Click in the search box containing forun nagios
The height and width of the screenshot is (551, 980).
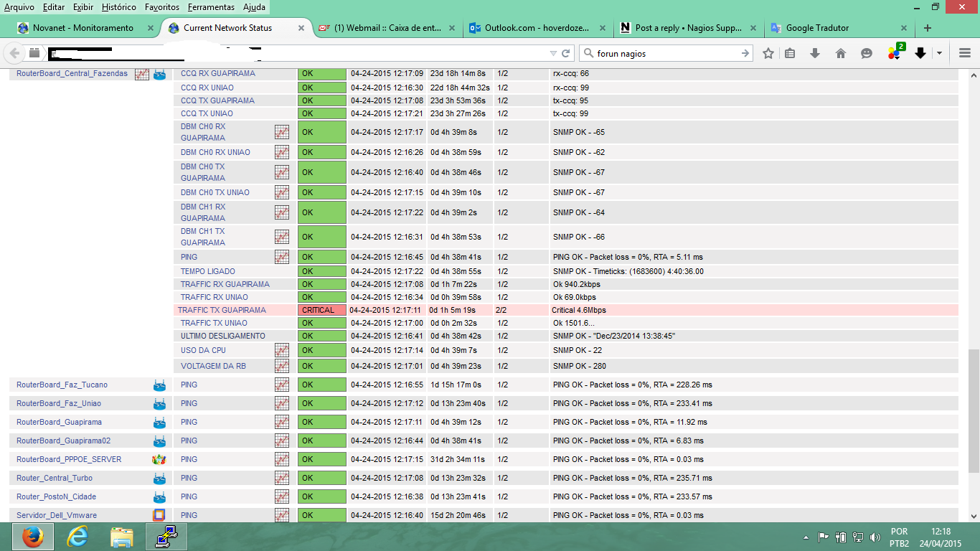click(667, 53)
